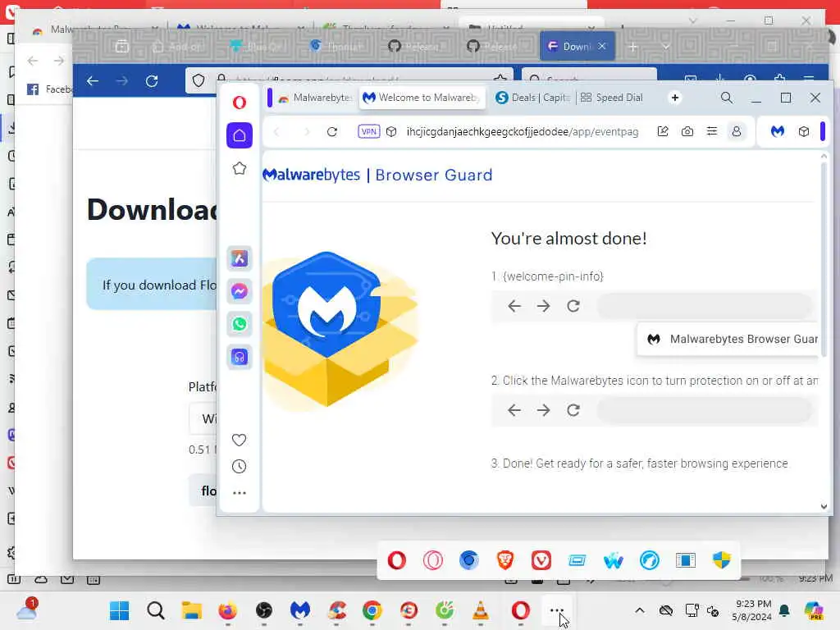Click the Malwarebytes extension icon in Opera toolbar
This screenshot has height=630, width=840.
tap(778, 131)
